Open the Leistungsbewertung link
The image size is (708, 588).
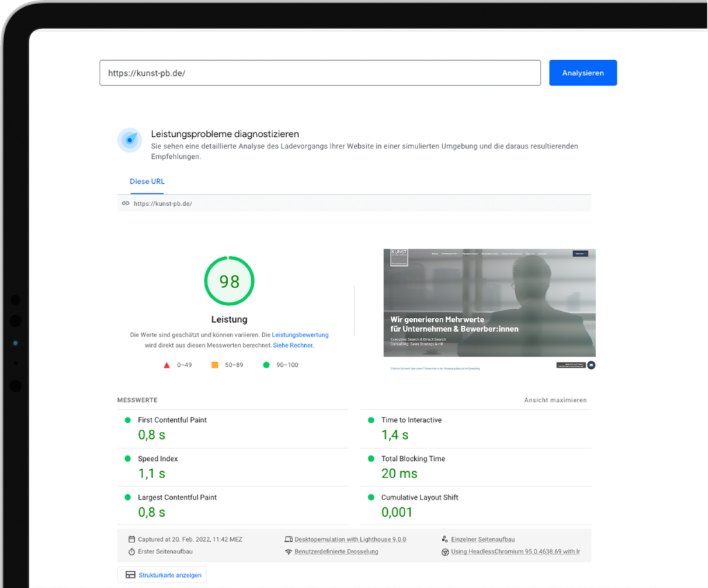300,335
